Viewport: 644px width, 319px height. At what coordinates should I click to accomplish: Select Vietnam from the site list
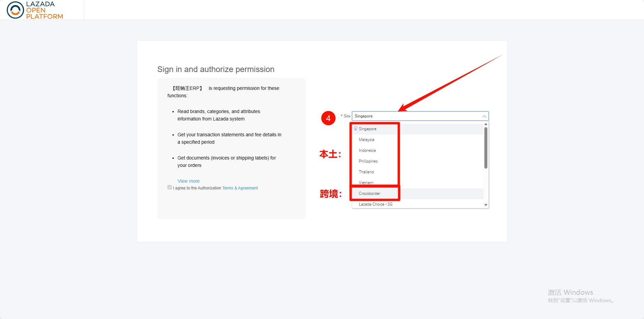pyautogui.click(x=366, y=183)
